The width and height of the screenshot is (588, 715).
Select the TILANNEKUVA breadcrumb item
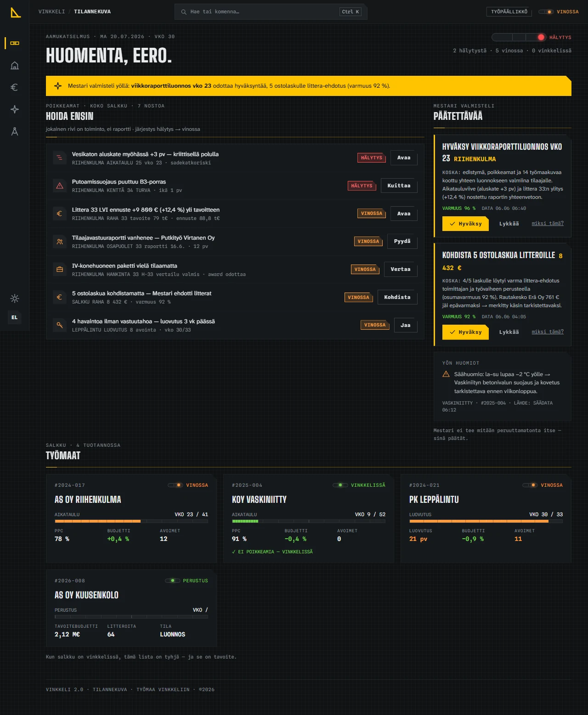tap(92, 11)
